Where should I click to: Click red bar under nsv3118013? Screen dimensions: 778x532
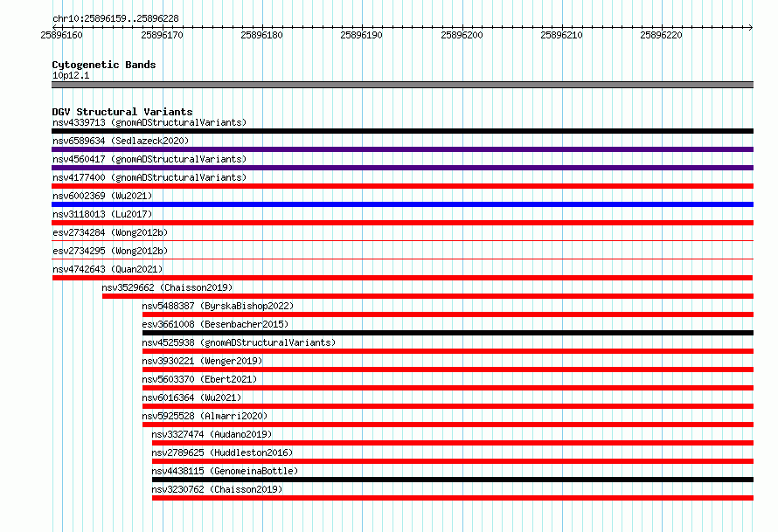click(x=402, y=223)
